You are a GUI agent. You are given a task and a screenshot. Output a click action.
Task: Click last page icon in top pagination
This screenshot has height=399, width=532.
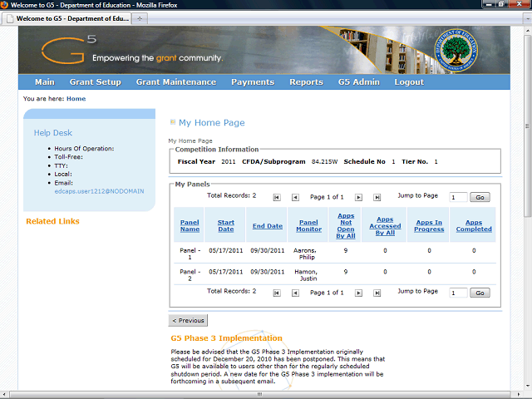tap(377, 197)
